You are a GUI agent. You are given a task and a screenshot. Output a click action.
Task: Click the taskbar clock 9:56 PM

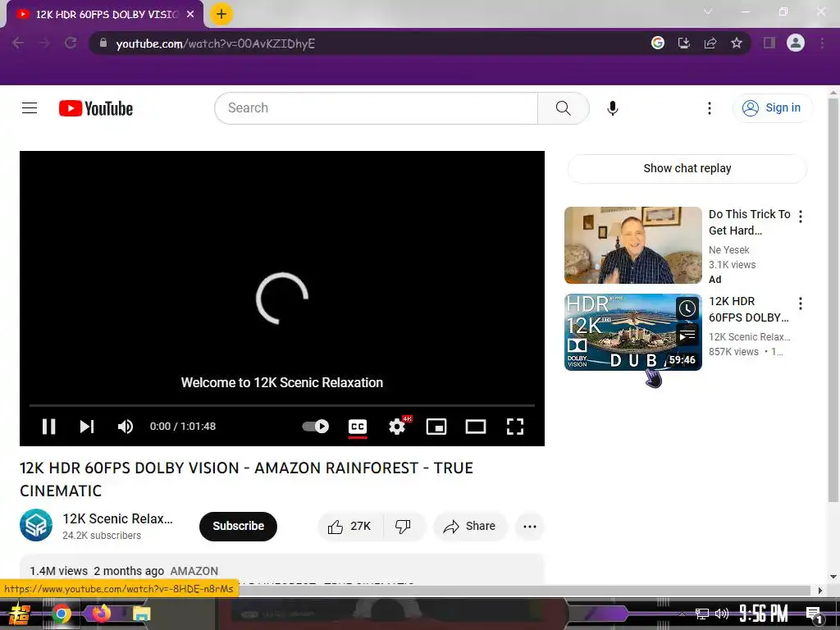[x=764, y=614]
